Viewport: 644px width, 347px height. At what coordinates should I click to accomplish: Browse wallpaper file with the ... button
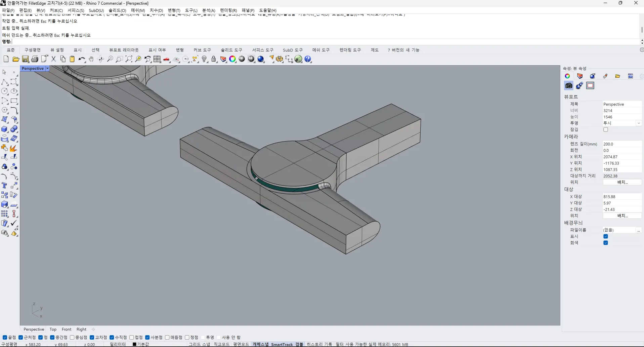639,230
